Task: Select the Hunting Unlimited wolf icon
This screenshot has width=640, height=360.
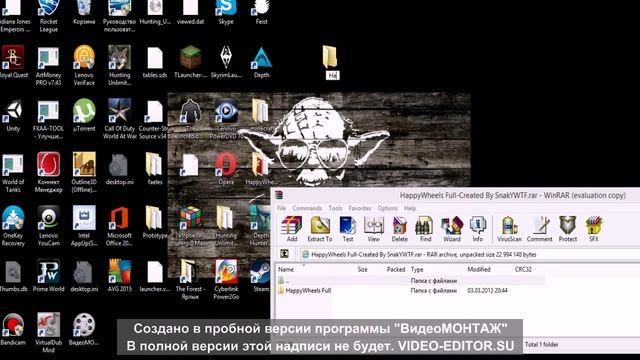Action: 120,65
